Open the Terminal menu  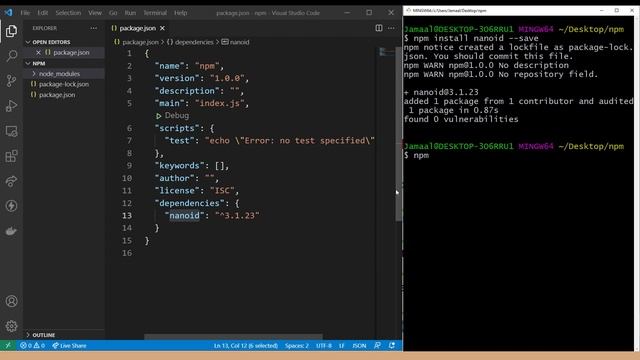point(155,13)
